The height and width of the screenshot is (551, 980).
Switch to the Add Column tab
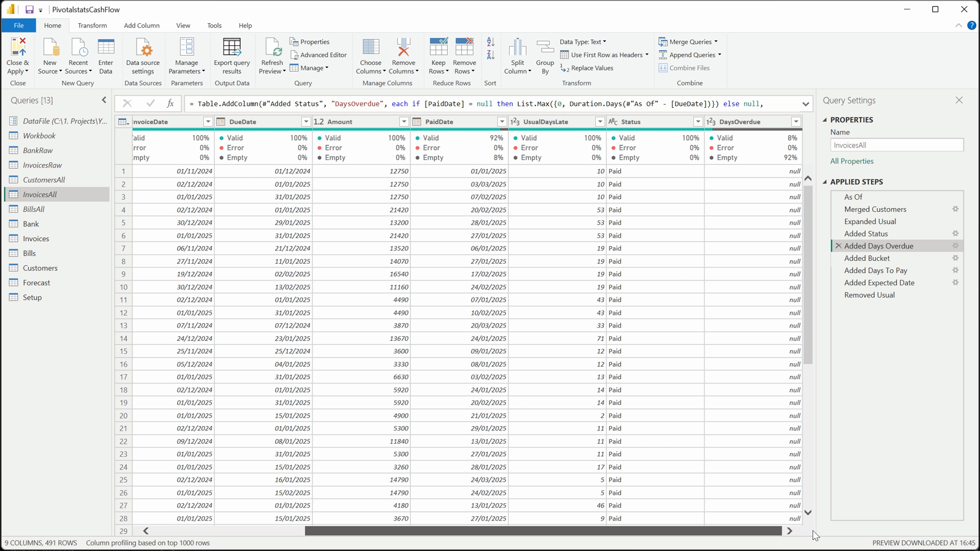tap(141, 25)
